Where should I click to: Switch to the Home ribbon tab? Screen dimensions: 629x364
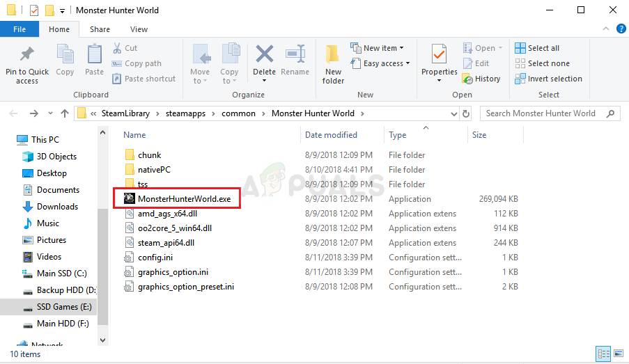tap(59, 29)
